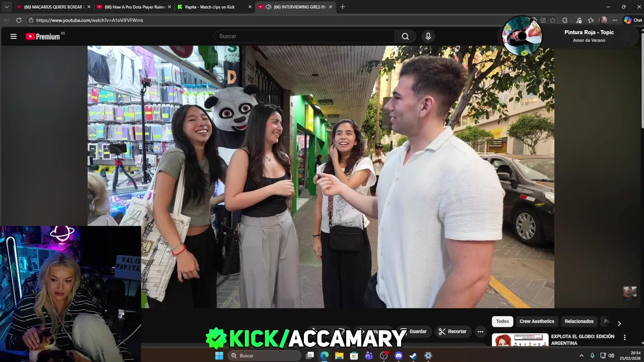The width and height of the screenshot is (644, 362).
Task: Close the INTERVIEWING GIRLS tab
Action: click(331, 7)
